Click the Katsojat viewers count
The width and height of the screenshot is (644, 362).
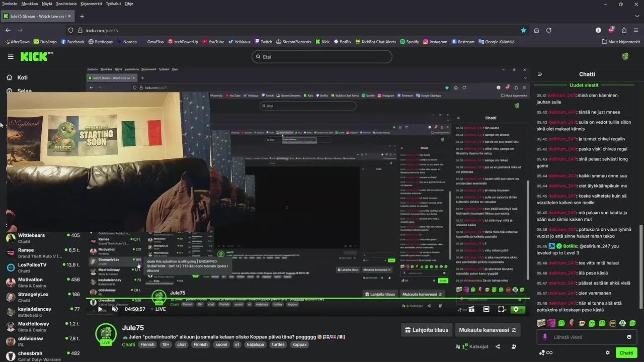coord(472,346)
